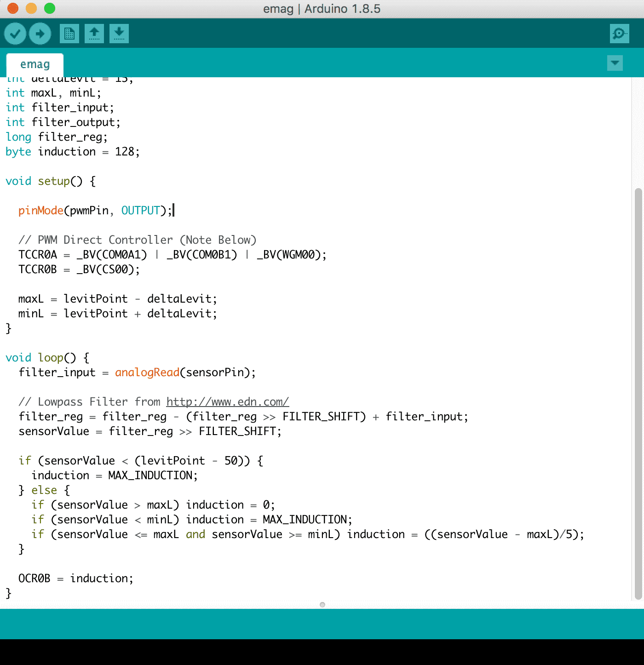Image resolution: width=644 pixels, height=665 pixels.
Task: Click 'byte induction = 128;' line
Action: [73, 152]
